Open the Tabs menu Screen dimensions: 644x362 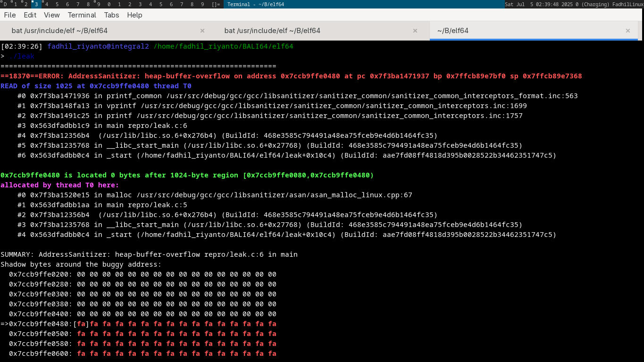pos(112,15)
